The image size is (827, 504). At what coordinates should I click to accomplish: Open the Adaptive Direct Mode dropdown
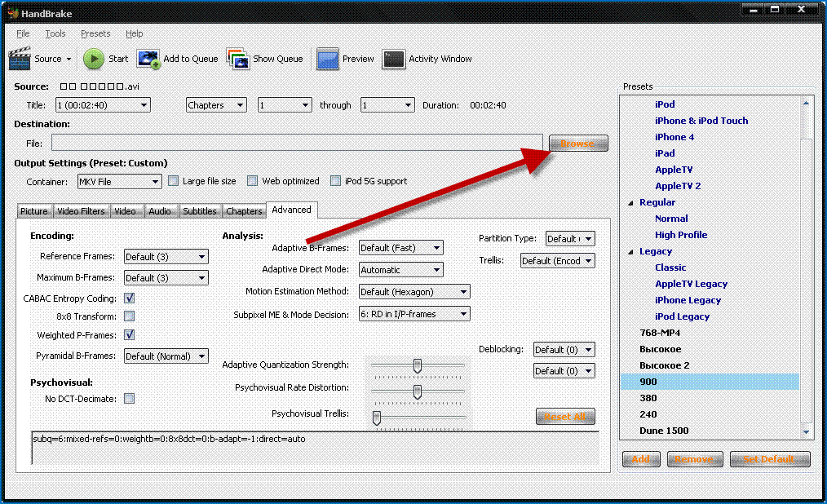point(400,270)
